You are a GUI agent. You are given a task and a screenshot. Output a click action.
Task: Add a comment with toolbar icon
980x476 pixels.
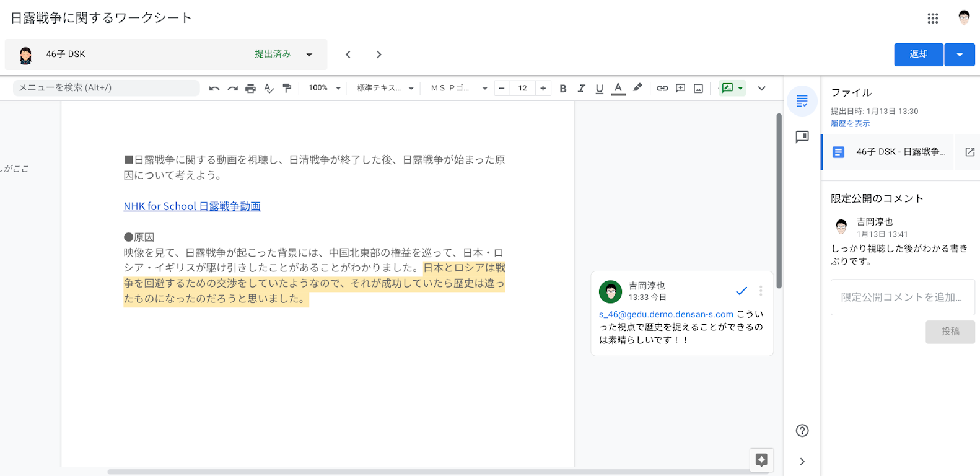680,88
